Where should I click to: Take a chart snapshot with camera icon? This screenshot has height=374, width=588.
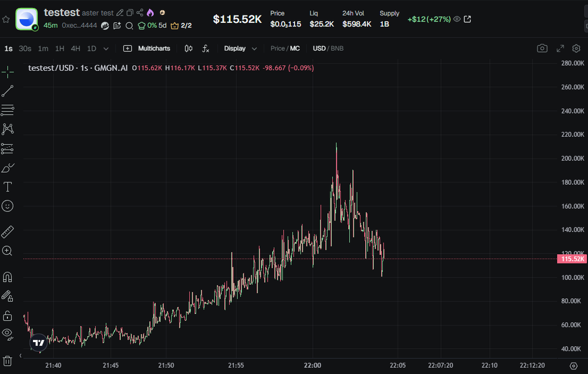tap(542, 48)
